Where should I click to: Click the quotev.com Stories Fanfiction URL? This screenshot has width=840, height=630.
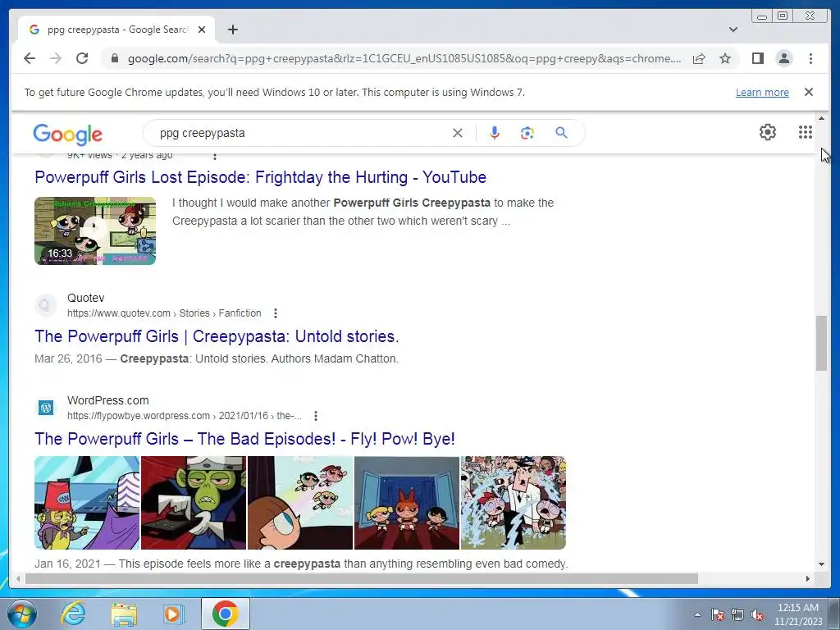[x=164, y=313]
